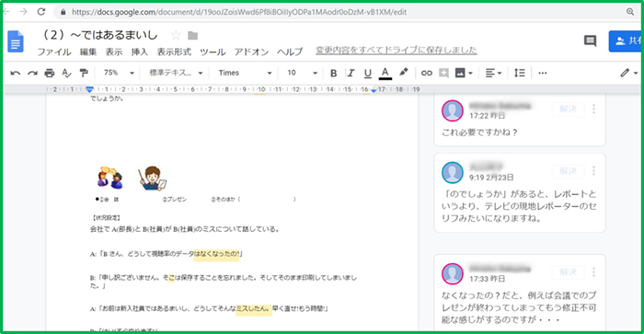This screenshot has width=644, height=334.
Task: Add a comment from toolbar
Action: [443, 73]
